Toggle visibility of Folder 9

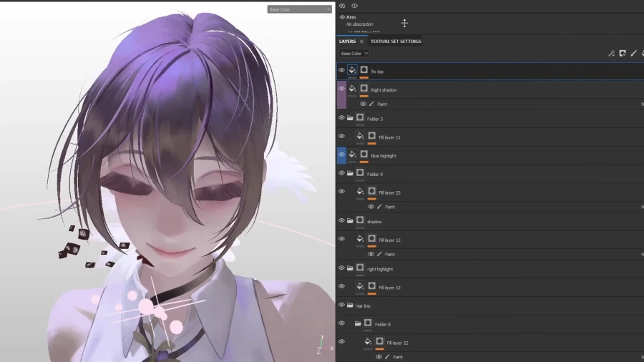tap(342, 173)
